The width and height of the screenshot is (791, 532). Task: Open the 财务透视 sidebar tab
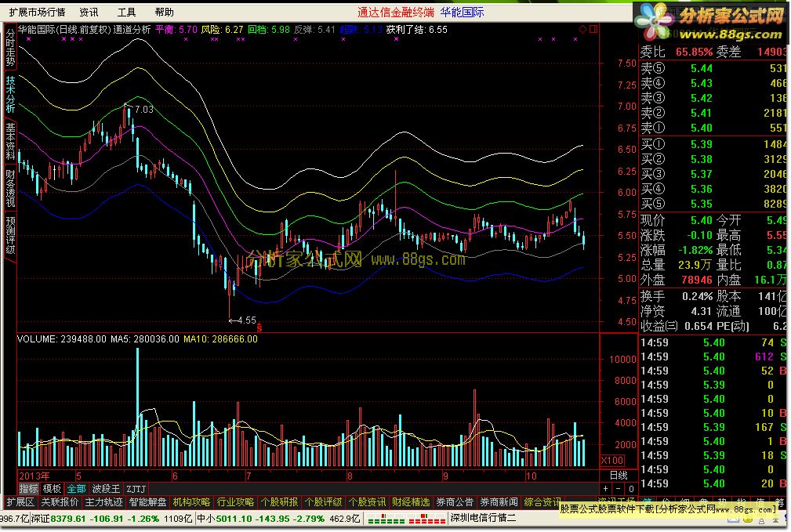[10, 188]
